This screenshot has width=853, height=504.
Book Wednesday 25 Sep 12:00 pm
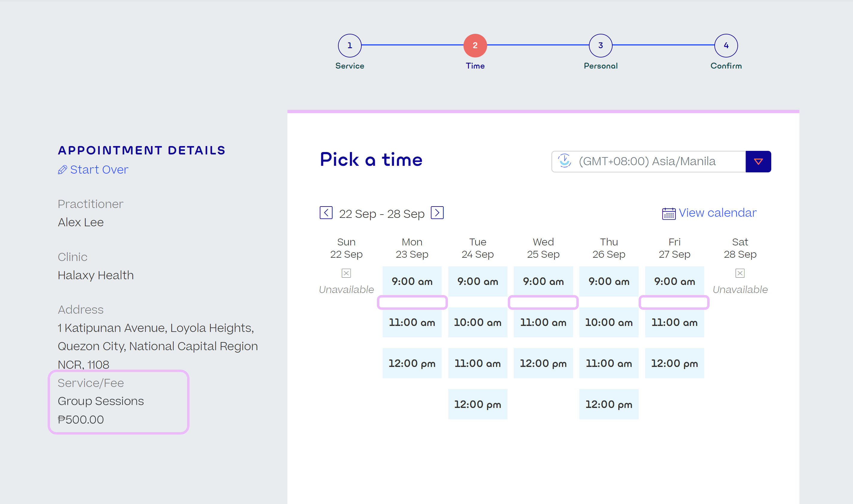543,363
